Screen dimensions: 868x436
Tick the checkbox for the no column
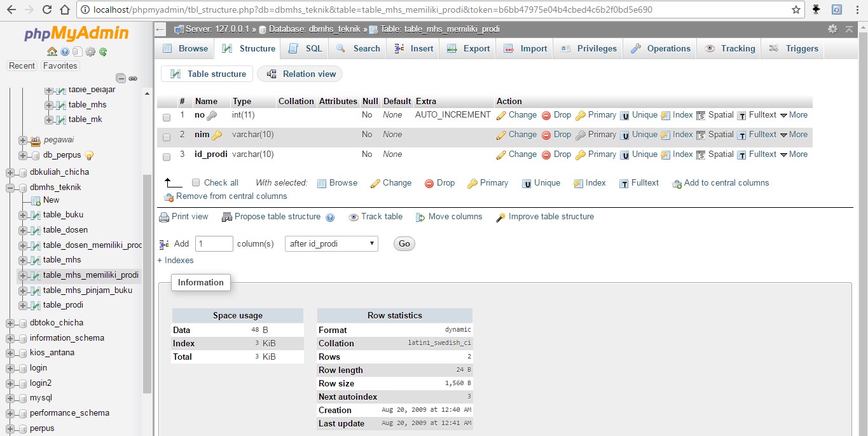167,118
